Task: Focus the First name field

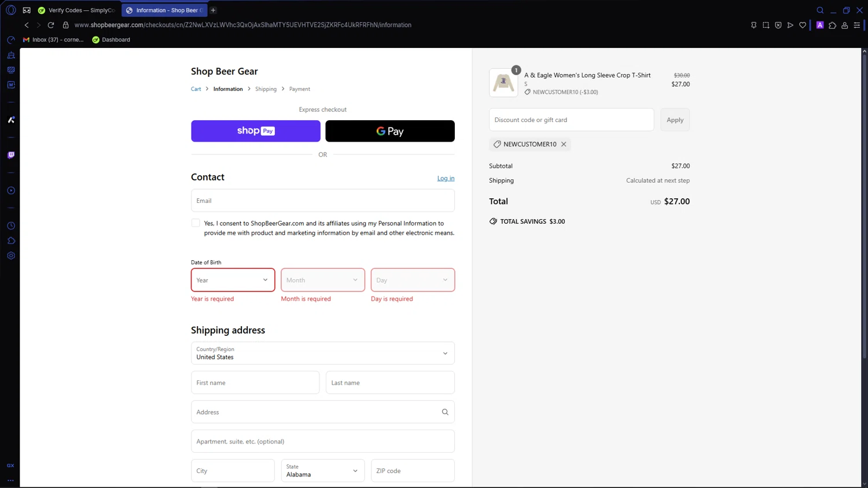Action: [x=255, y=383]
